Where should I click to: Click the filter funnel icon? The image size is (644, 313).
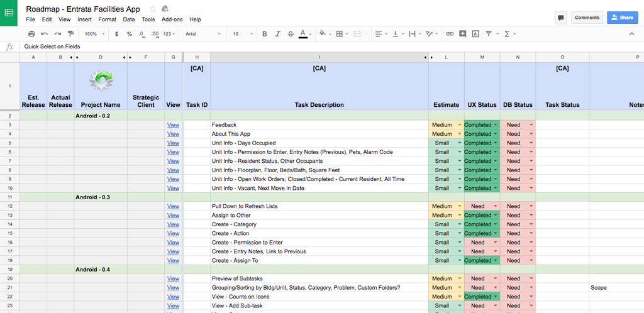(489, 34)
